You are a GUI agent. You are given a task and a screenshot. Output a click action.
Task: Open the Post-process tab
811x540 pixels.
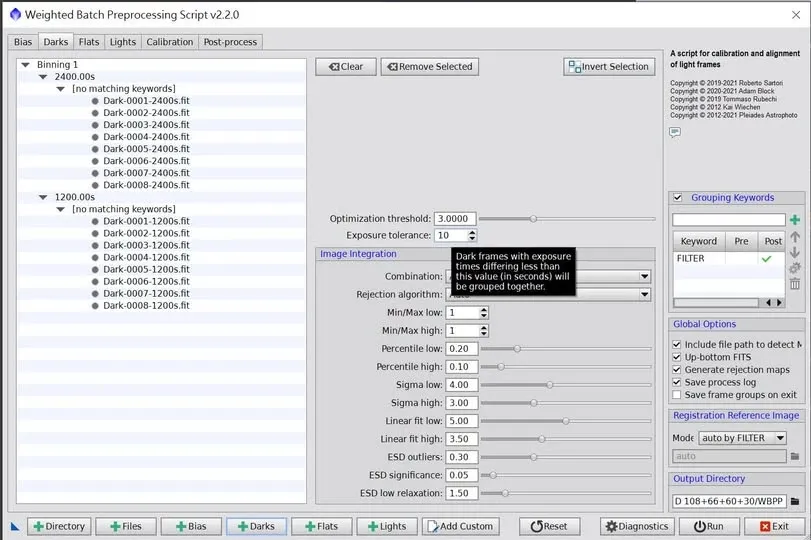tap(230, 42)
